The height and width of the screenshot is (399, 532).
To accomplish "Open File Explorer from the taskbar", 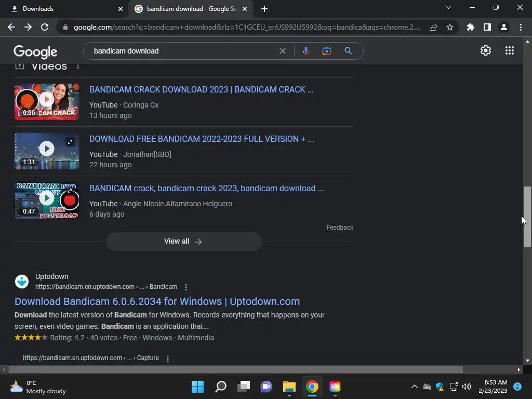I will (x=289, y=387).
